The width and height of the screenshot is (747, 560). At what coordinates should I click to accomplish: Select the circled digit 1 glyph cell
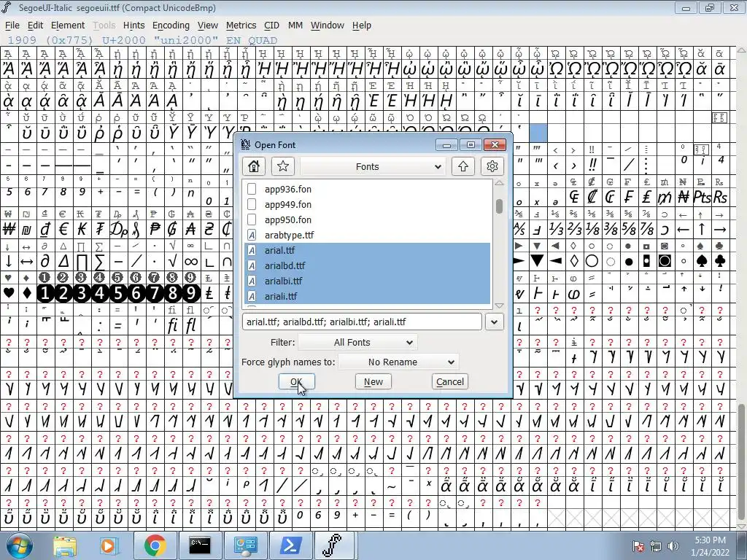click(44, 293)
